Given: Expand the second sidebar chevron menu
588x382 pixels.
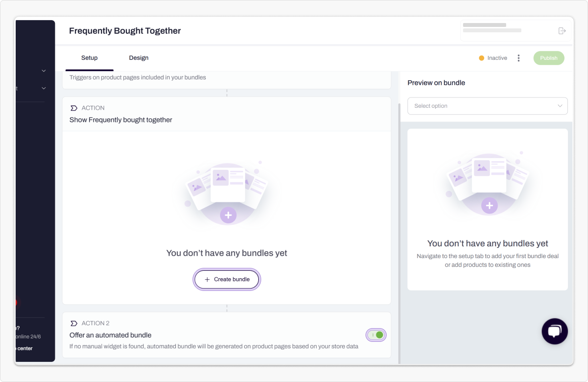Looking at the screenshot, I should 44,89.
